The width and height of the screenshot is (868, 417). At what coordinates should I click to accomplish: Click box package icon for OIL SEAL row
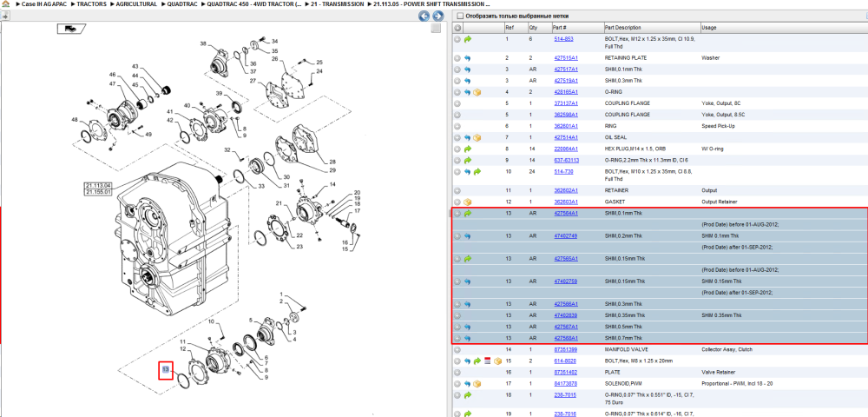click(x=477, y=137)
